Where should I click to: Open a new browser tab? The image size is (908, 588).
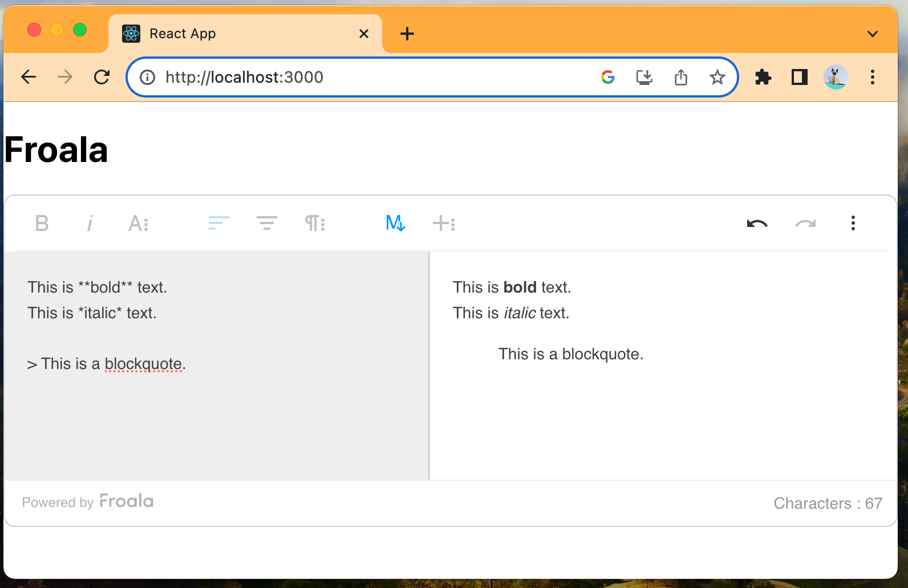click(407, 34)
